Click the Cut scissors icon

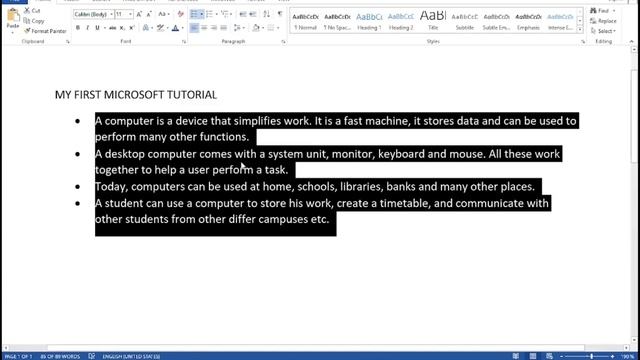tap(27, 11)
